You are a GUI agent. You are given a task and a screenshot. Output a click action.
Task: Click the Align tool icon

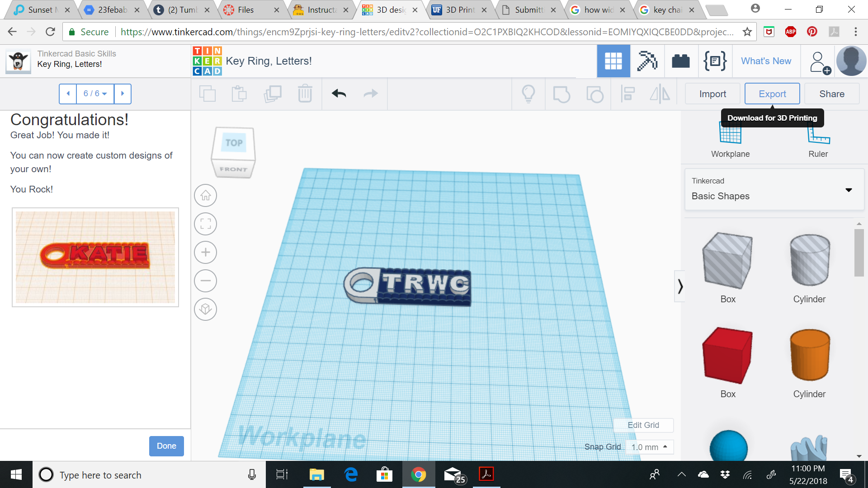pos(627,94)
